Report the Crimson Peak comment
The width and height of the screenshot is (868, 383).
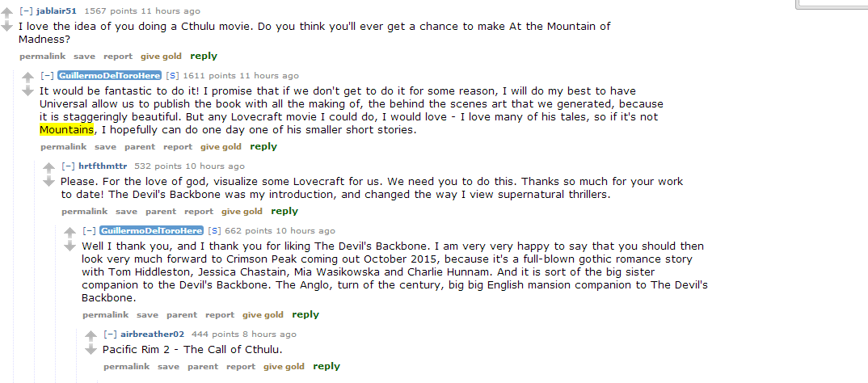click(220, 315)
